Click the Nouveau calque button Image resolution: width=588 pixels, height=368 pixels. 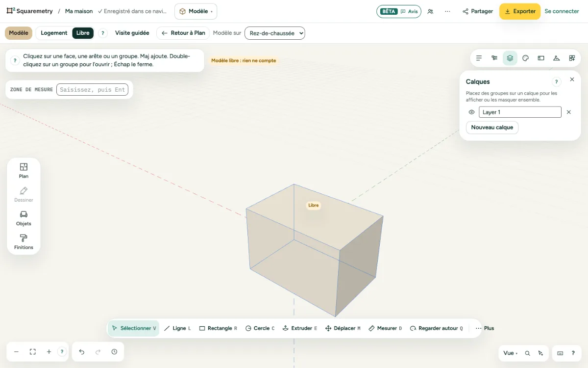click(492, 127)
